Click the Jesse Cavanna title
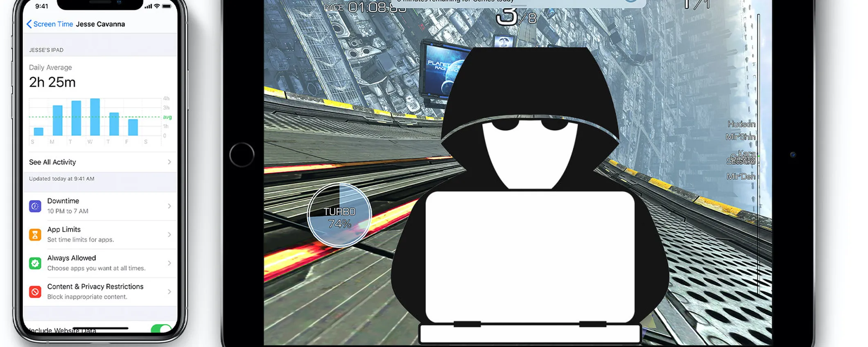The width and height of the screenshot is (868, 347). (100, 24)
